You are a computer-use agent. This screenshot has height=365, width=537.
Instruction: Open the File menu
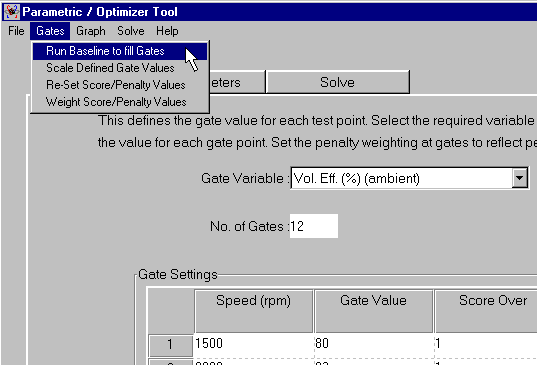point(16,31)
